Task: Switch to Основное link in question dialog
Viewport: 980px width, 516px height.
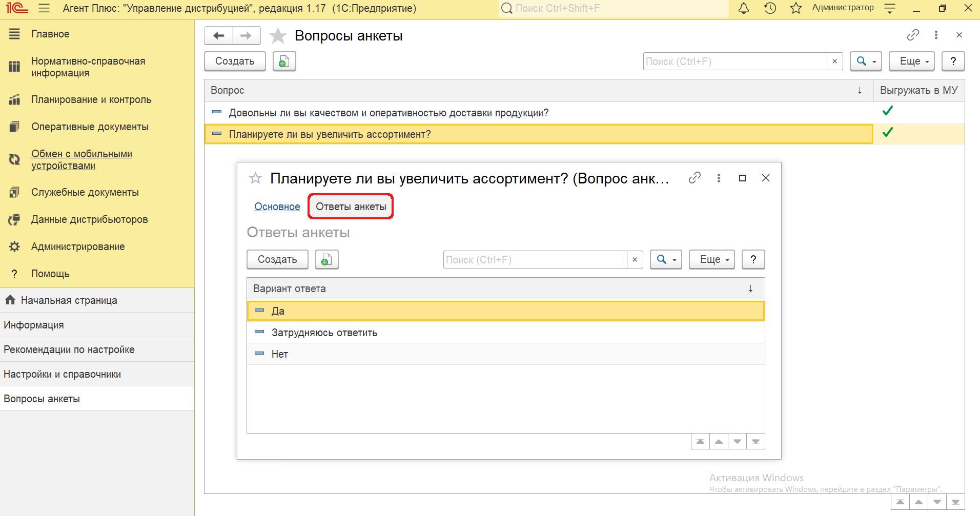Action: pyautogui.click(x=277, y=207)
